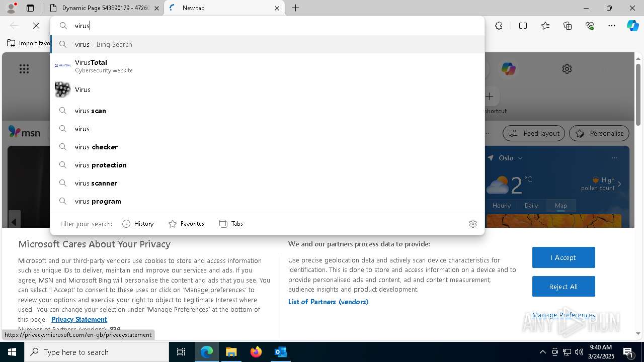Open the tab actions menu icon
This screenshot has height=362, width=644.
[30, 8]
